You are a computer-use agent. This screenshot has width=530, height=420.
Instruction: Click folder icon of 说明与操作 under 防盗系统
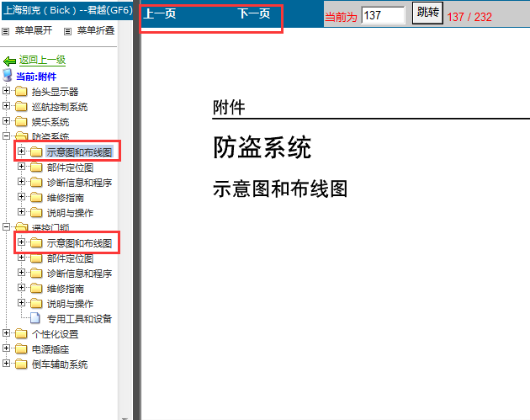pos(36,213)
